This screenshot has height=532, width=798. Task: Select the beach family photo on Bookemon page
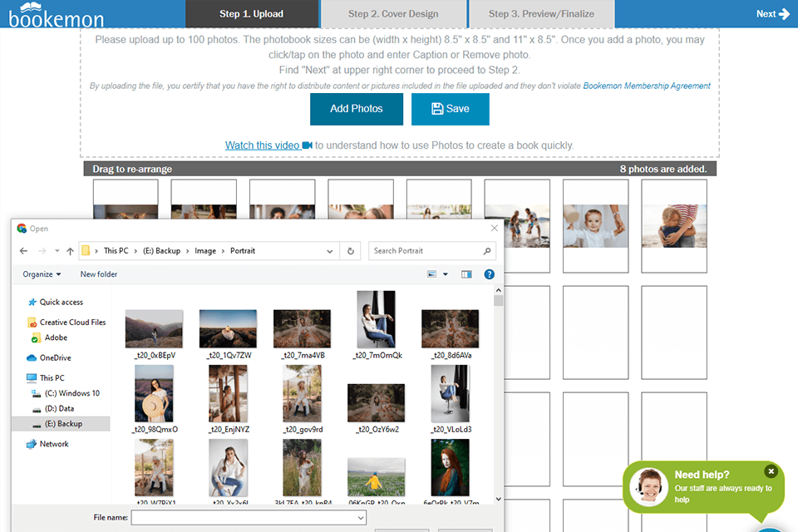point(526,226)
